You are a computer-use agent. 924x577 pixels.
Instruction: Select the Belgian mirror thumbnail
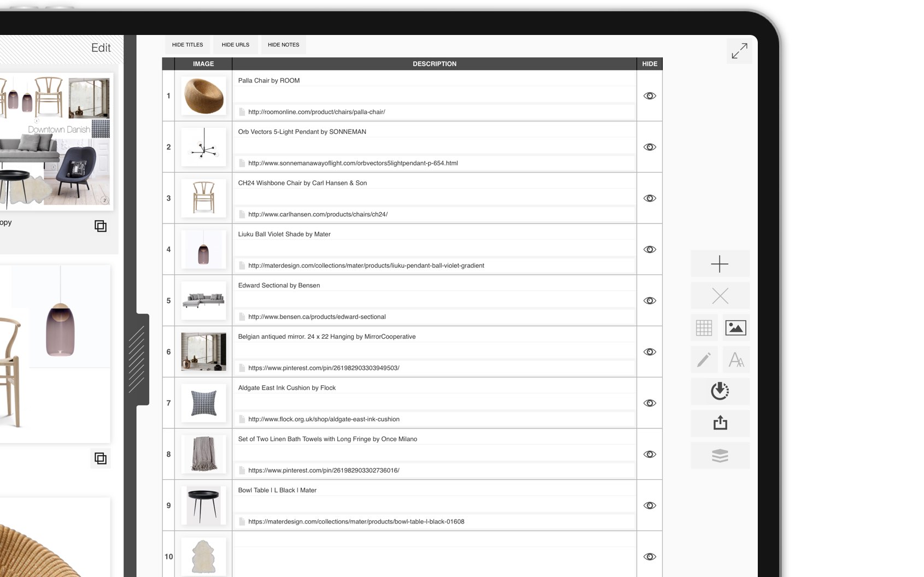203,352
